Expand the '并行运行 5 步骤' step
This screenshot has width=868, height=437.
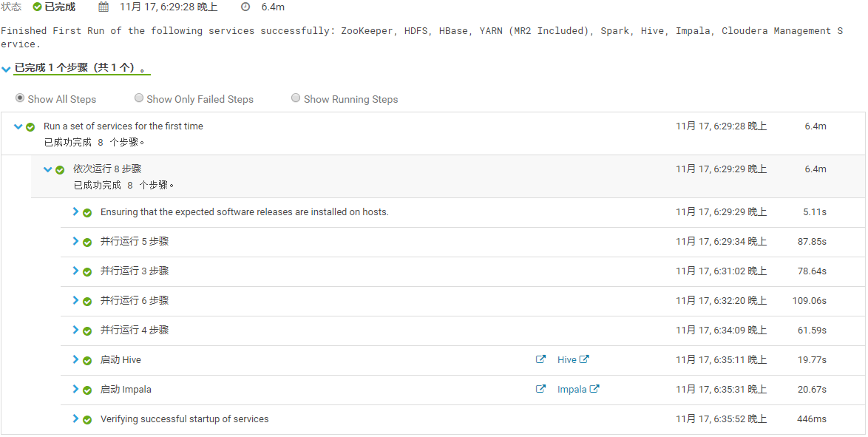[76, 241]
